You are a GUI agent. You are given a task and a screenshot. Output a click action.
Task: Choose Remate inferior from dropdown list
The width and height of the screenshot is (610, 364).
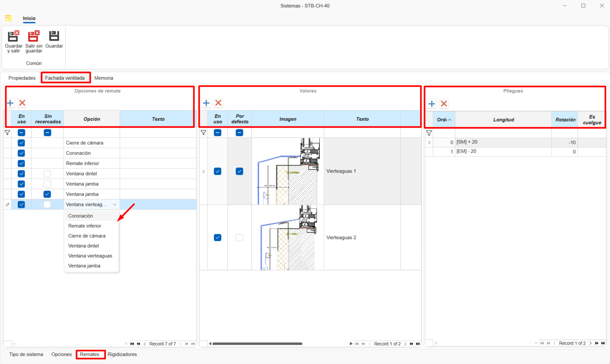[85, 226]
